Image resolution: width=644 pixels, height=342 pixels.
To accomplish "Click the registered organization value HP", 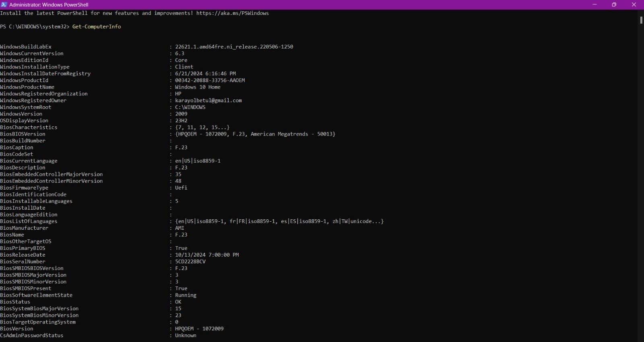I will tap(178, 94).
